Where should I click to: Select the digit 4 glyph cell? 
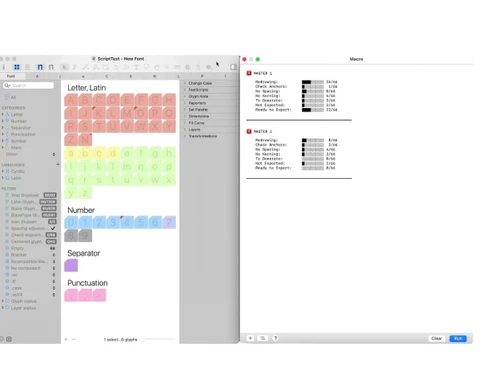(x=127, y=222)
